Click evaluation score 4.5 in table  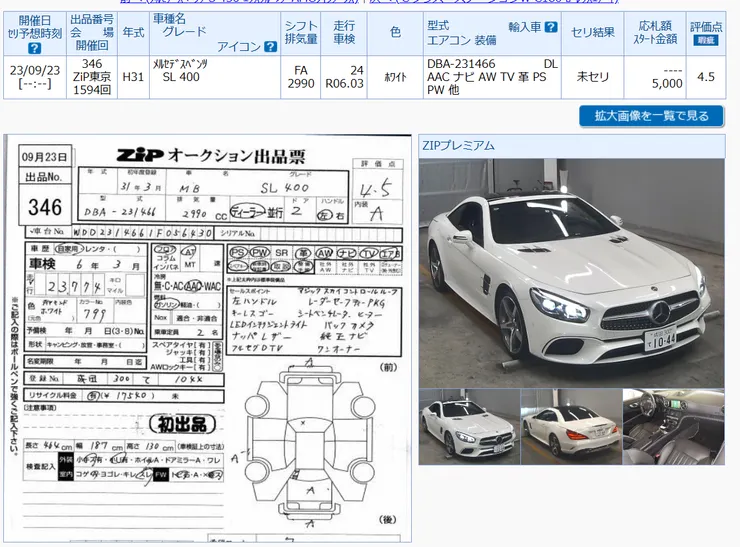tap(706, 77)
